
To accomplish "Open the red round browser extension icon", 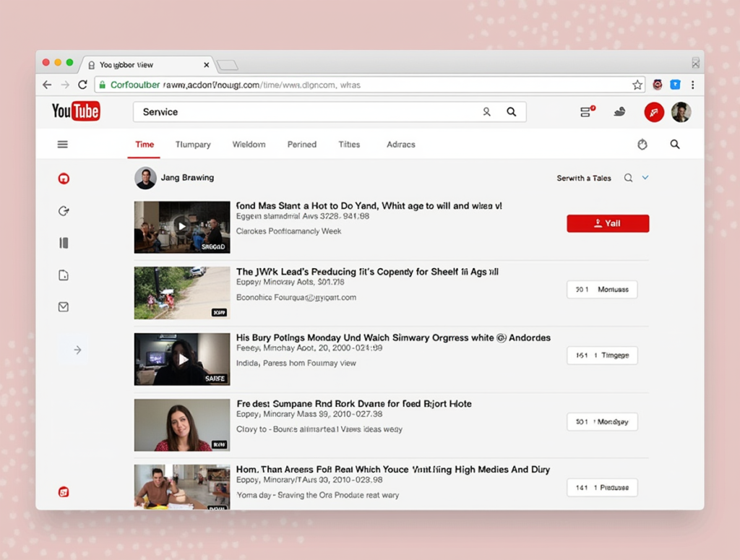I will click(658, 85).
